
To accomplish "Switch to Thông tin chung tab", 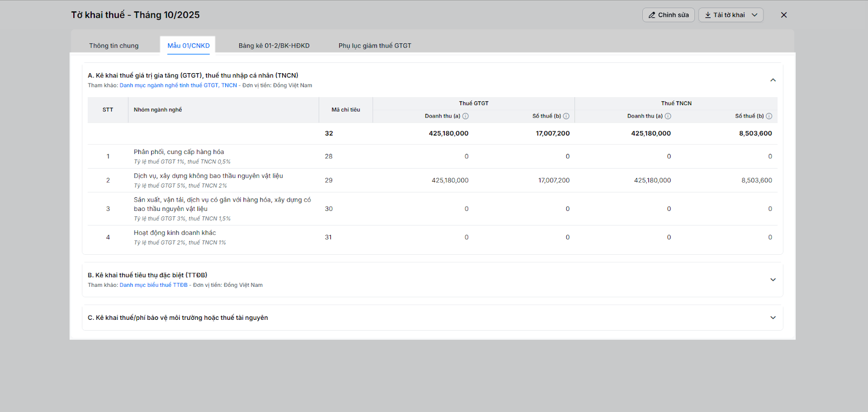I will 114,46.
